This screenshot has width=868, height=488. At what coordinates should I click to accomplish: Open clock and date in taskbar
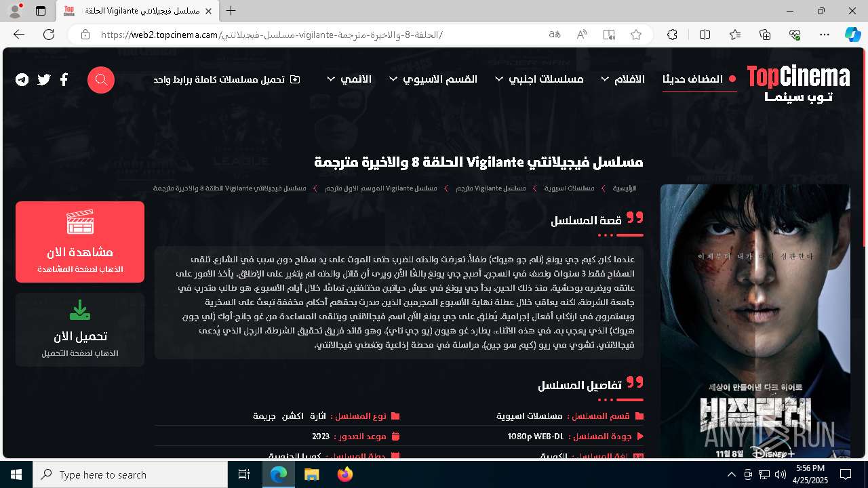point(810,474)
